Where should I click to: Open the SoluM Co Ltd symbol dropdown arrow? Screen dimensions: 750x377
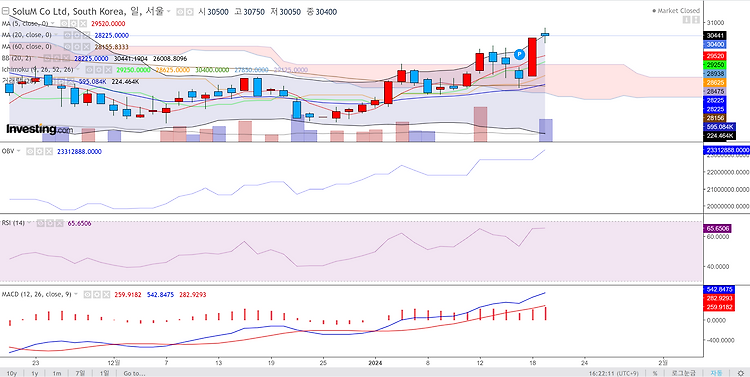click(x=168, y=11)
